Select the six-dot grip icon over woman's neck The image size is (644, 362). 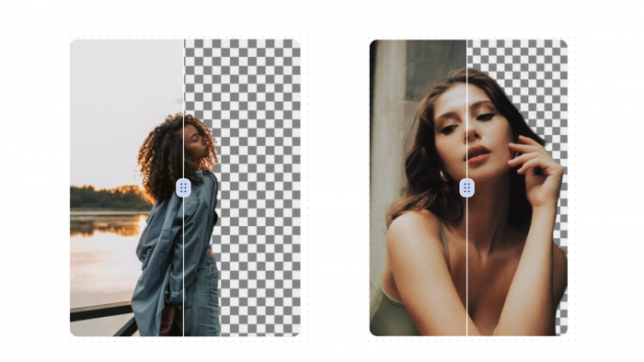[467, 187]
